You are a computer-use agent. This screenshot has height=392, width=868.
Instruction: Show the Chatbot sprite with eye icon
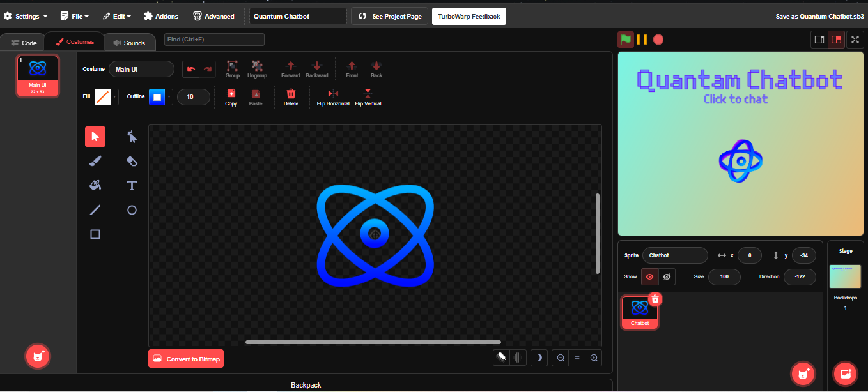tap(650, 276)
